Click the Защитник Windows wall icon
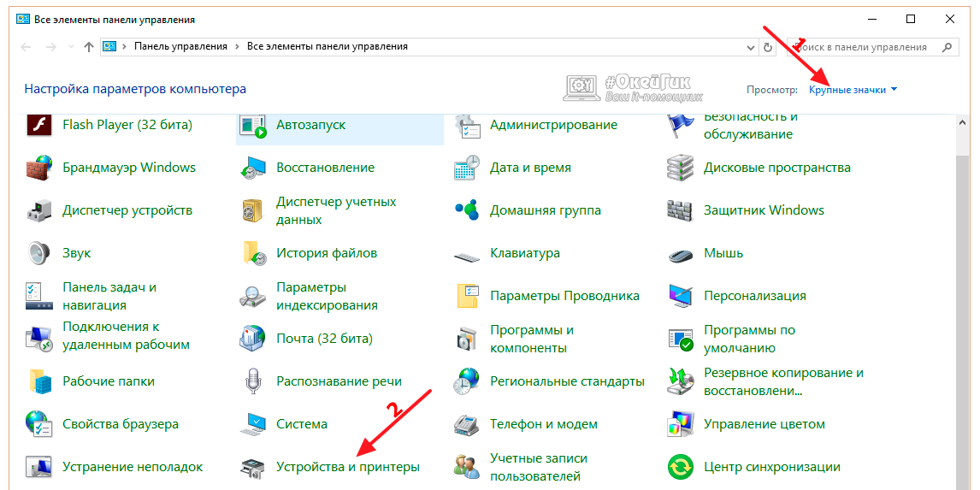Viewport: 980px width, 490px height. pyautogui.click(x=681, y=210)
